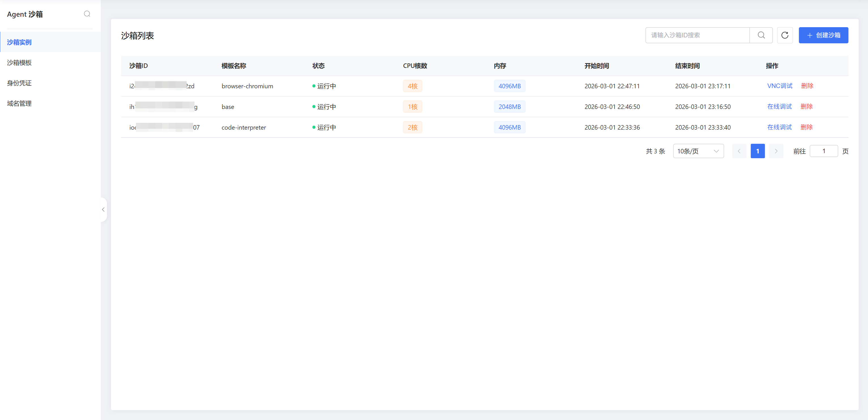Select page 1 in pagination
Screen dimensions: 868x420
point(757,151)
